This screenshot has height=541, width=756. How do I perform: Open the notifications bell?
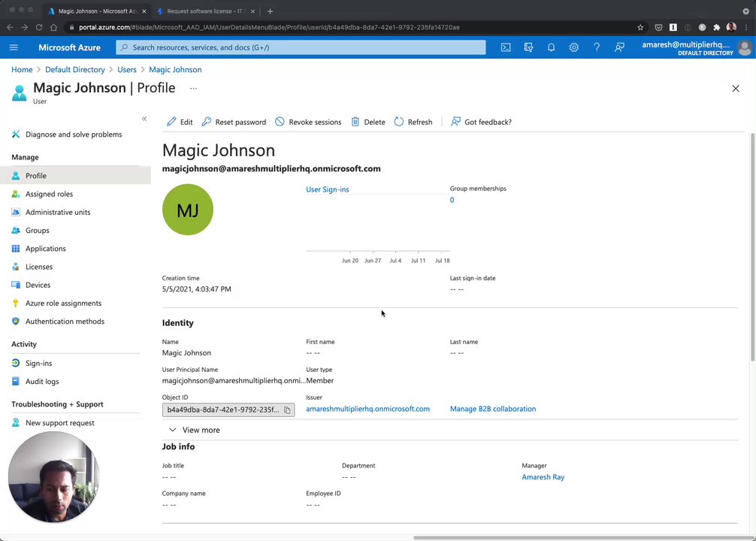pyautogui.click(x=551, y=47)
